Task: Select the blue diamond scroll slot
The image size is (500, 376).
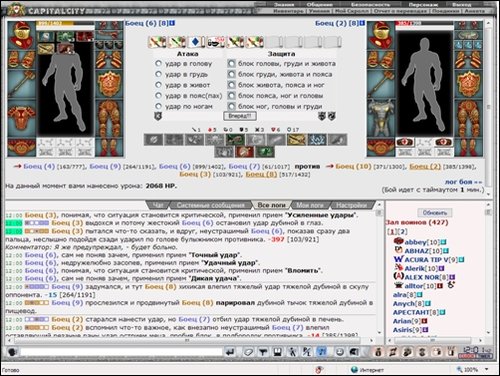Action: 195,42
